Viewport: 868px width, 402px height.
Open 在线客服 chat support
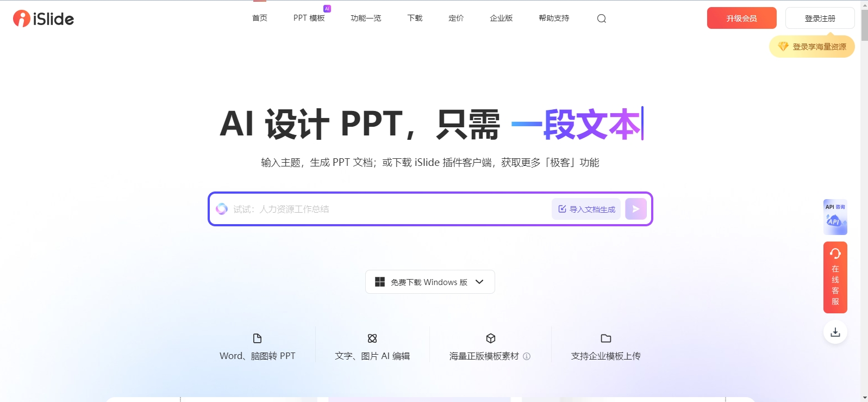click(x=835, y=277)
